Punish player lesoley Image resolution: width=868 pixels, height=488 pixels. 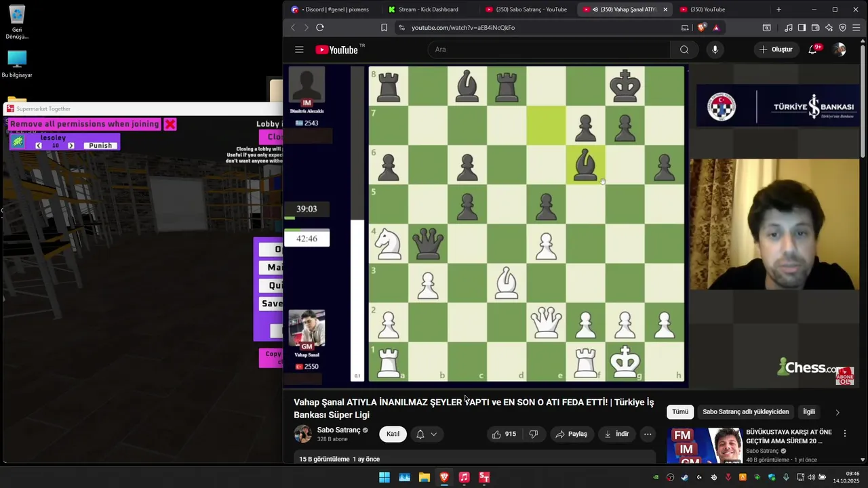pyautogui.click(x=100, y=146)
